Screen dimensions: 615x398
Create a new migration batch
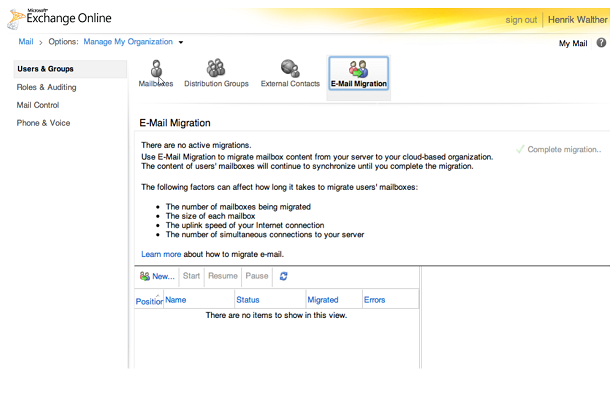(x=157, y=276)
